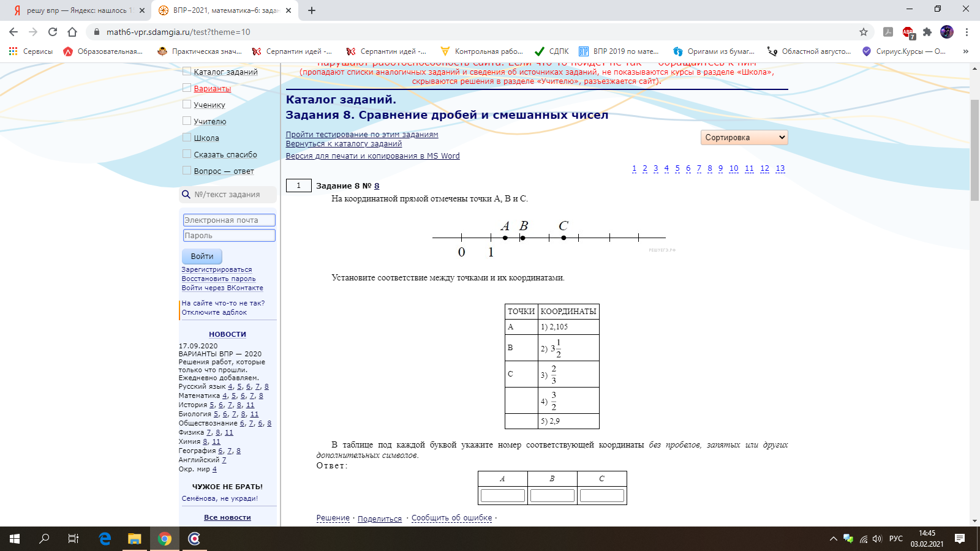This screenshot has height=551, width=980.
Task: Open 'Каталог заданий' sidebar item
Action: tap(225, 72)
